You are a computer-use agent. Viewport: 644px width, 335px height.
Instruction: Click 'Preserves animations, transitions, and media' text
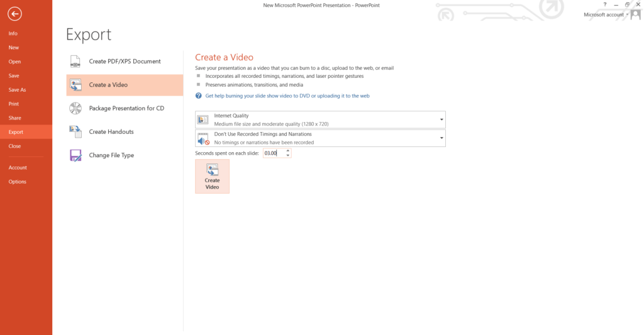coord(254,85)
